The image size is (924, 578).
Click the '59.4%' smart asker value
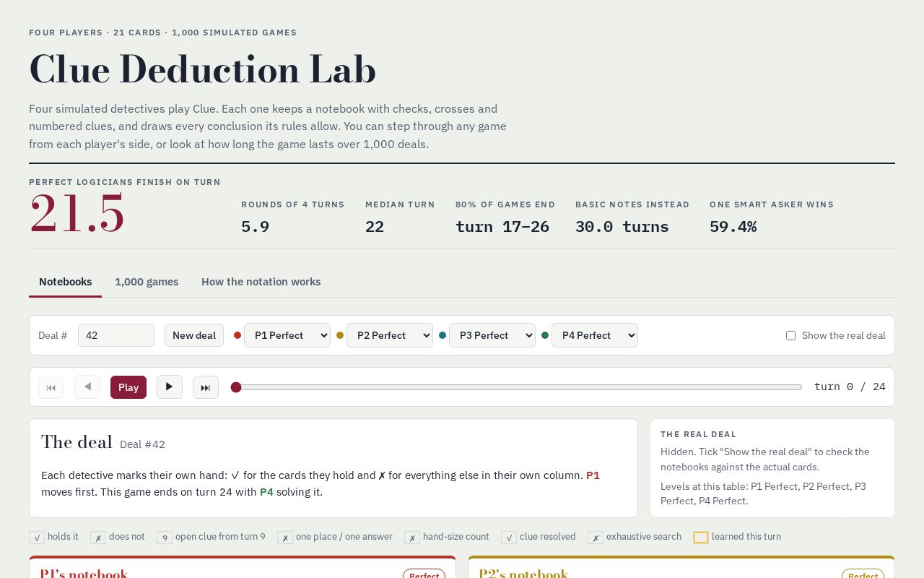(733, 227)
